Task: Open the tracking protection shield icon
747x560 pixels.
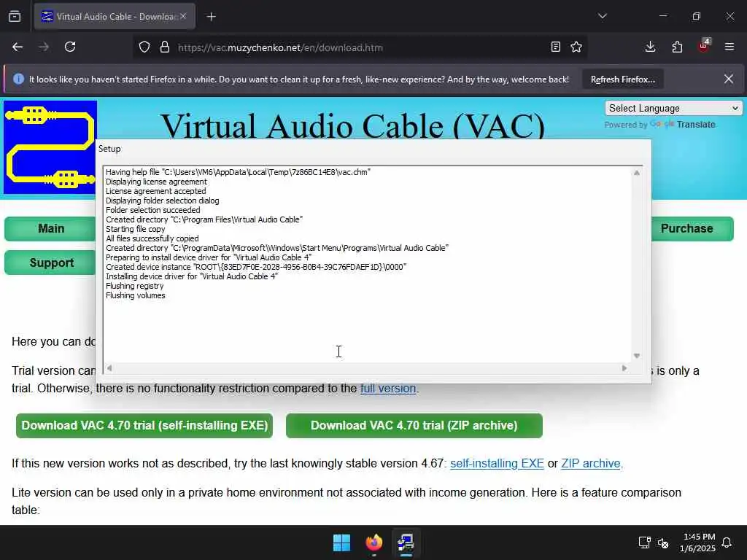Action: click(144, 47)
